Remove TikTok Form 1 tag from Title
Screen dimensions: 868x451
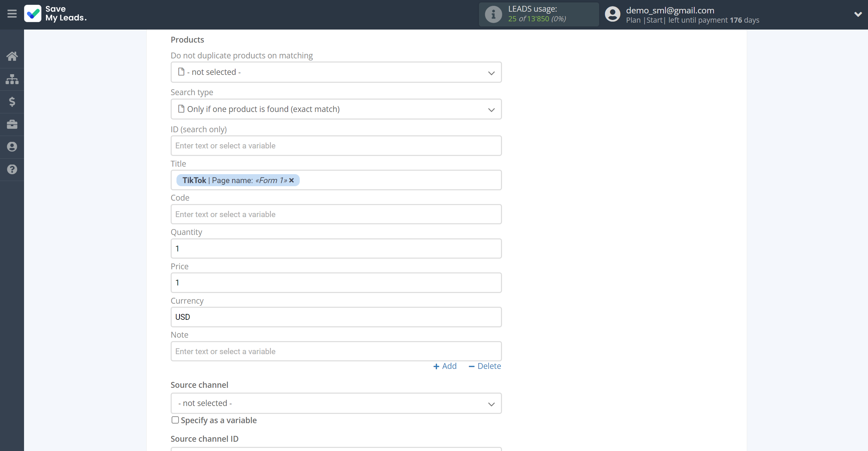(292, 180)
